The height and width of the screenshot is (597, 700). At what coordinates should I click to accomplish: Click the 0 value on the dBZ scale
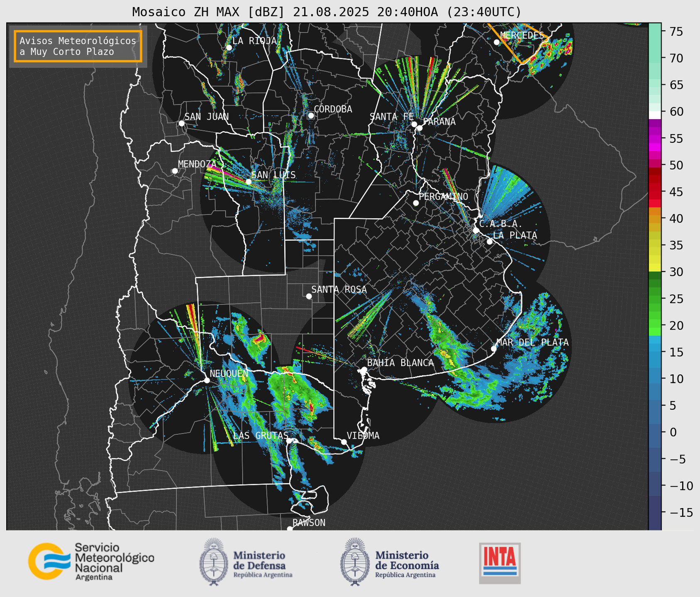click(x=673, y=433)
